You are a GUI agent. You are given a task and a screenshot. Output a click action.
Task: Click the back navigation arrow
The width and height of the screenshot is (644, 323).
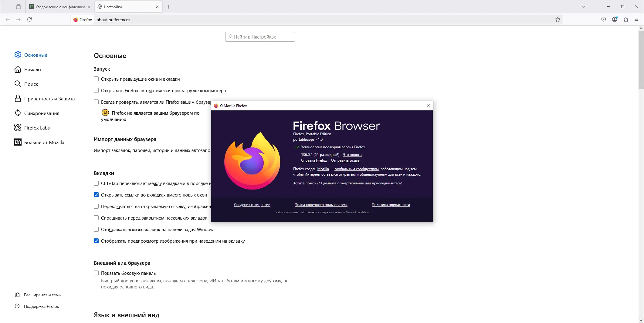(x=8, y=19)
